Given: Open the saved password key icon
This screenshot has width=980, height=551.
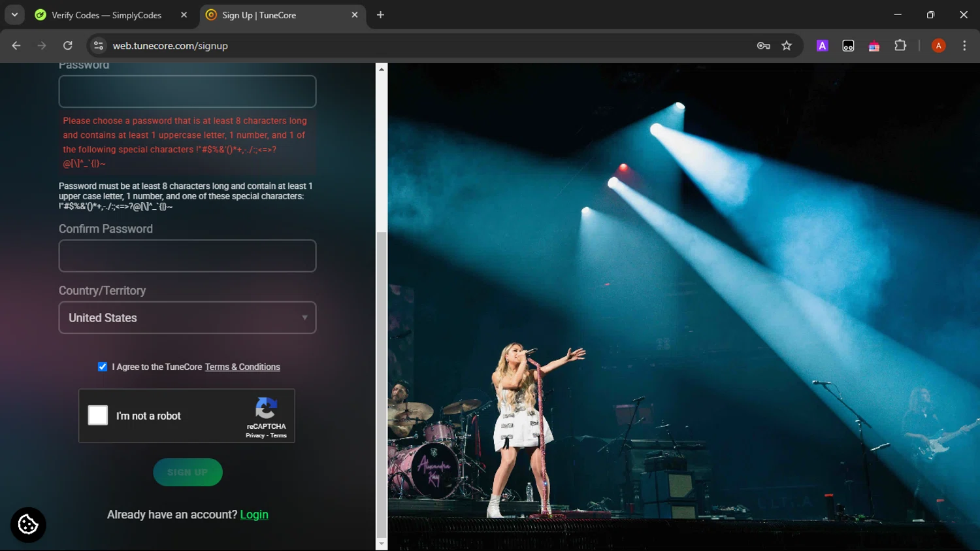Looking at the screenshot, I should [x=763, y=46].
